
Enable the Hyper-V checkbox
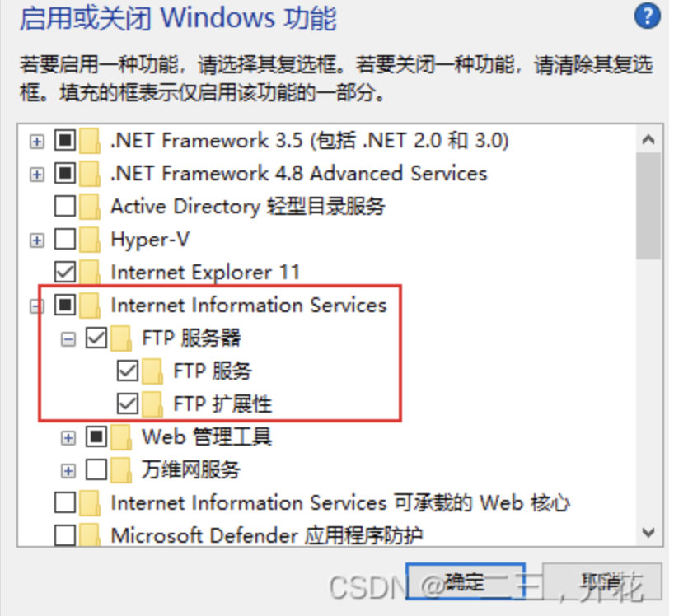coord(65,240)
